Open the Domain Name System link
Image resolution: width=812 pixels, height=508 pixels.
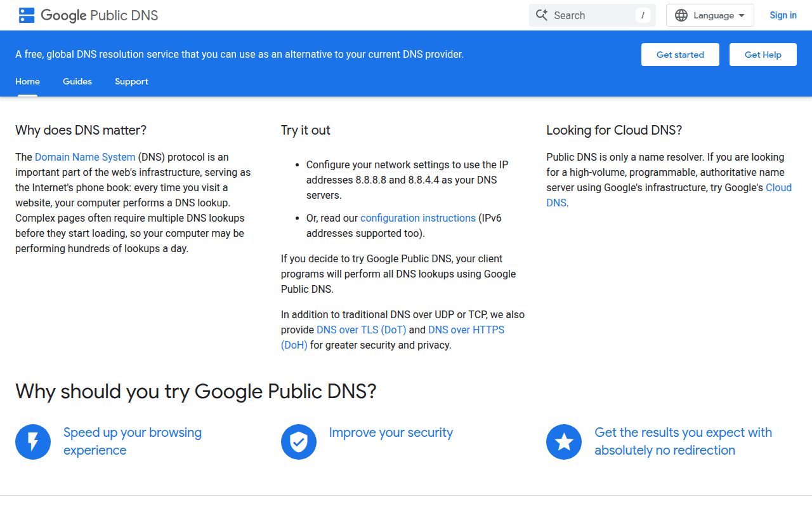[85, 157]
